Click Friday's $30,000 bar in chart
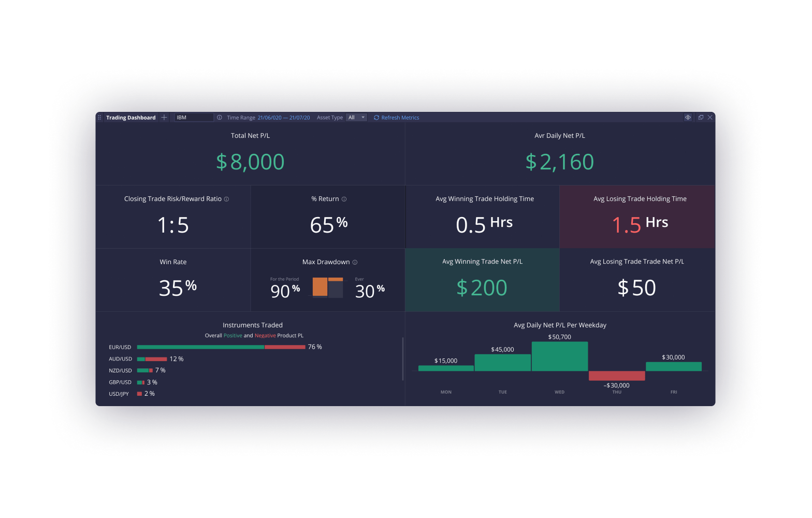812x518 pixels. [674, 366]
